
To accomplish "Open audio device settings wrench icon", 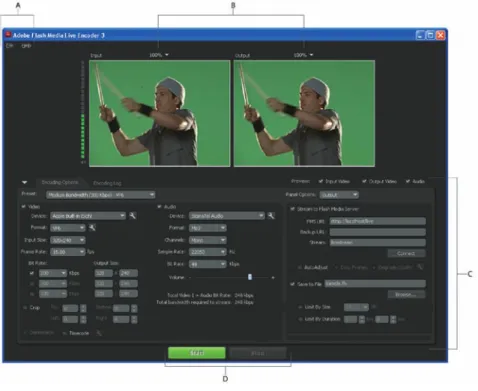I will pyautogui.click(x=271, y=216).
